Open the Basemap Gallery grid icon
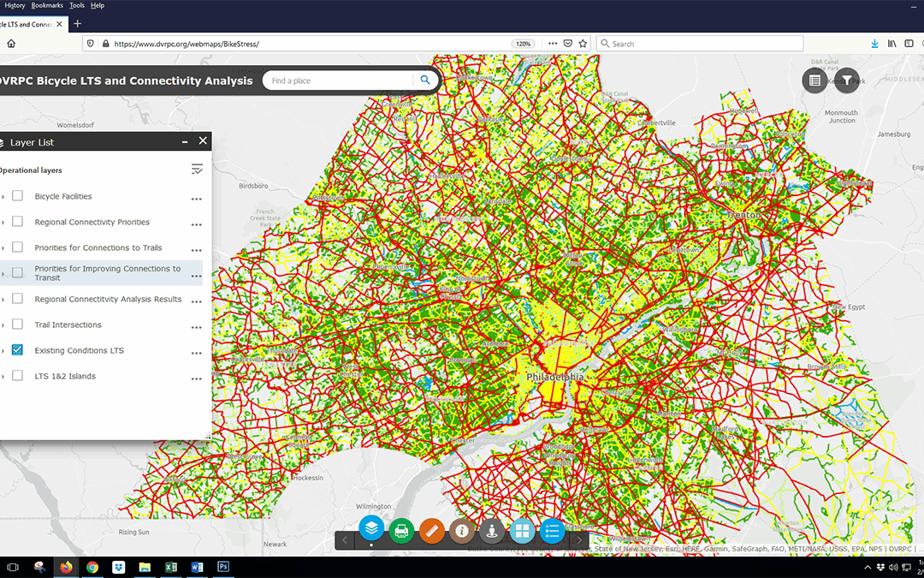 [x=522, y=531]
